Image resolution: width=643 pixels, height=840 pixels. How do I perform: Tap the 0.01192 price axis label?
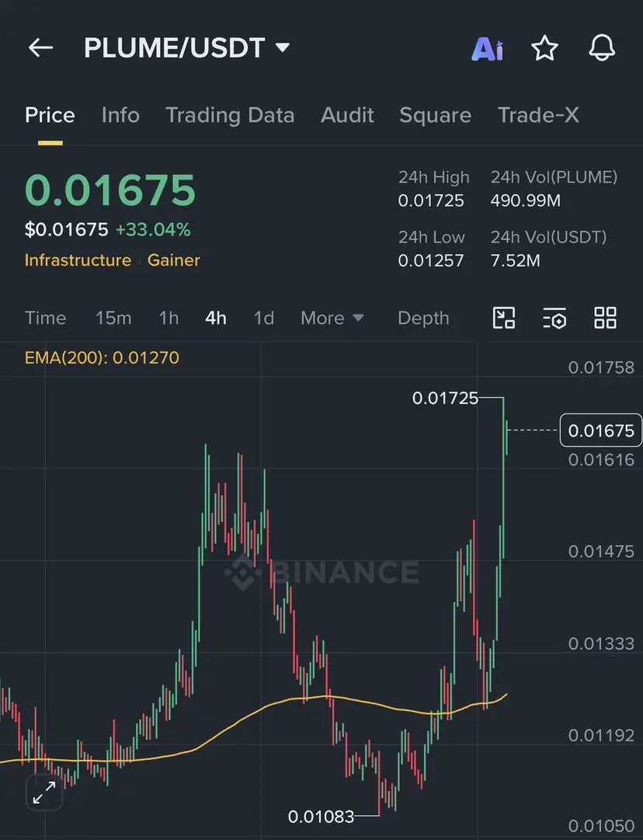601,735
